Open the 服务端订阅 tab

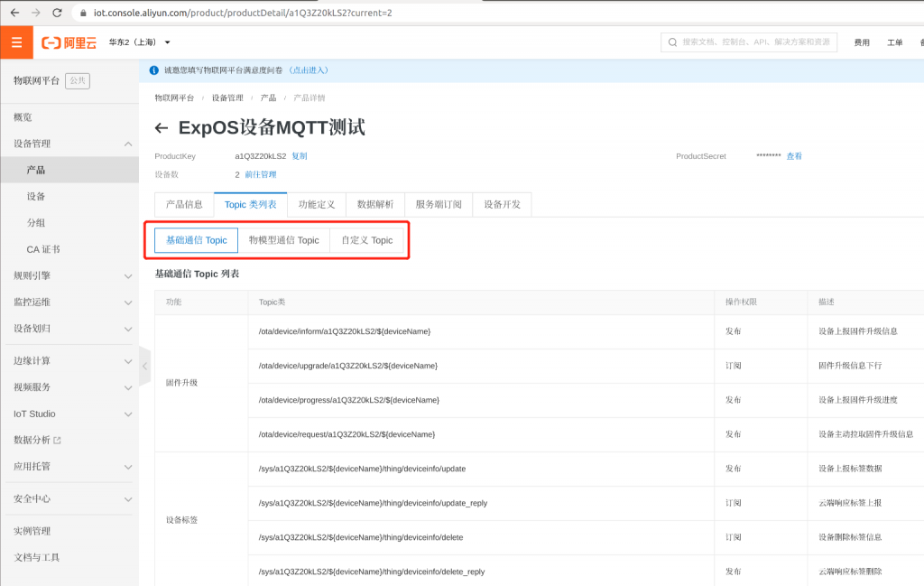(x=439, y=205)
